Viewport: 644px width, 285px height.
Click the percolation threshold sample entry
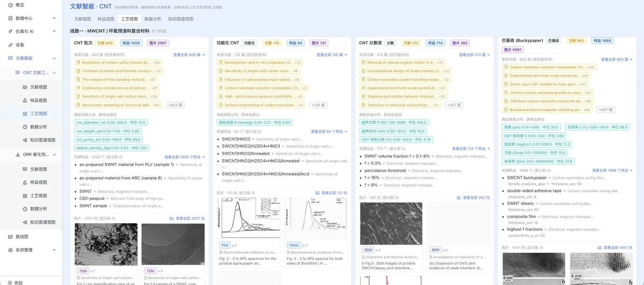(x=385, y=171)
